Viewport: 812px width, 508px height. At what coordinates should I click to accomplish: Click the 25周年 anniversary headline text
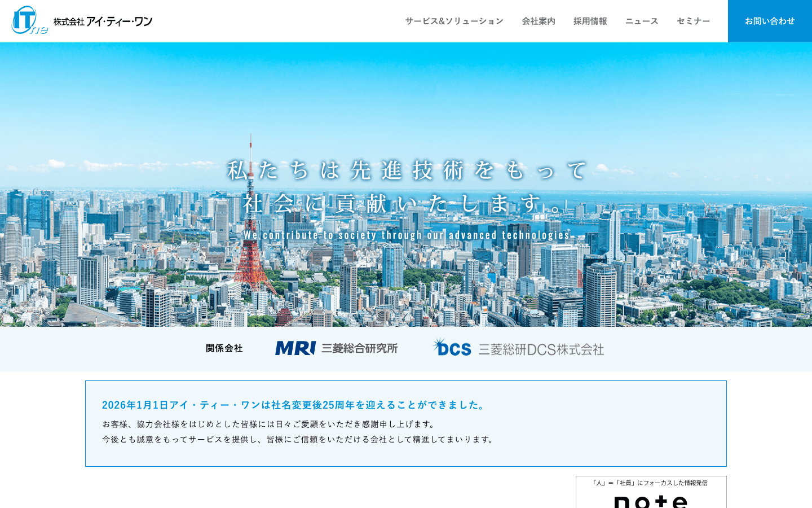click(293, 405)
